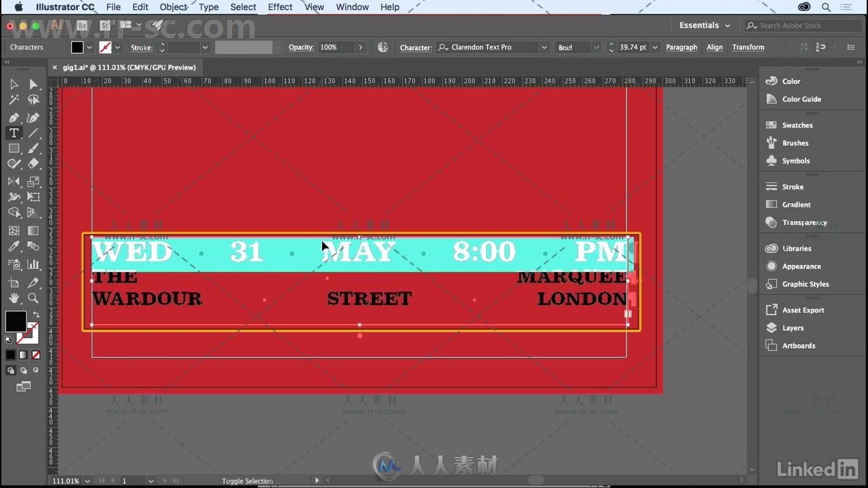868x488 pixels.
Task: Select the Column Graph tool
Action: 33,264
